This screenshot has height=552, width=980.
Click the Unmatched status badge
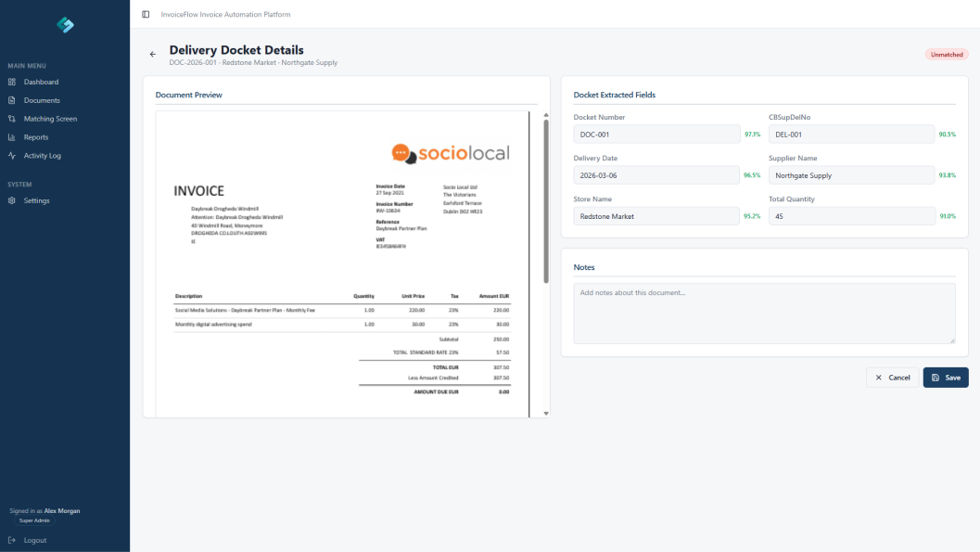[947, 55]
